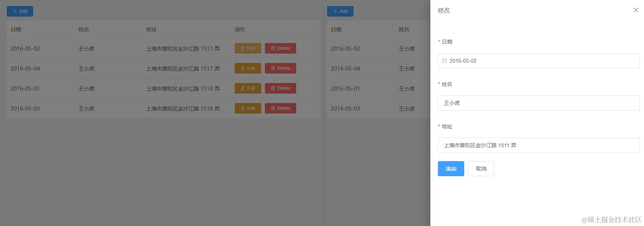This screenshot has height=226, width=644.
Task: Click address 上海市普陀区金沙江路 1511 弄 in left table
Action: [183, 49]
